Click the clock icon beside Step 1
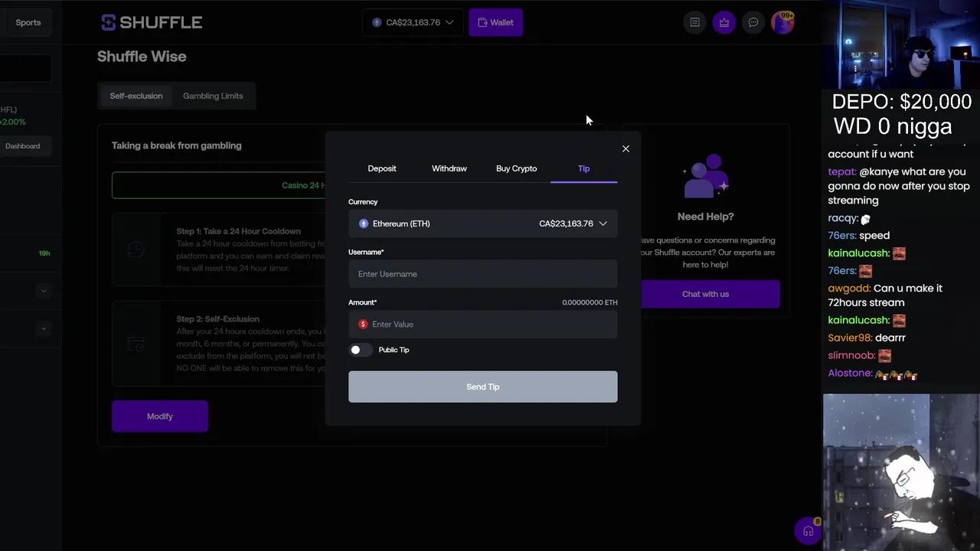The width and height of the screenshot is (980, 551). [x=136, y=249]
